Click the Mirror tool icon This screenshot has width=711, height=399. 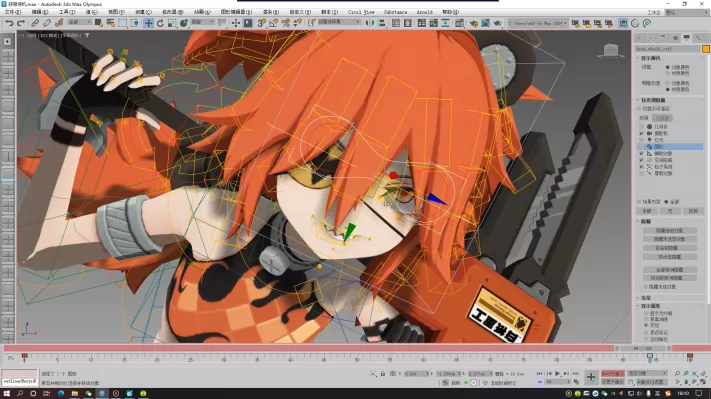click(370, 23)
